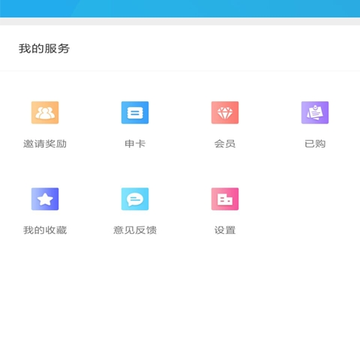Open the 邀请奖励 invite rewards icon
The width and height of the screenshot is (360, 360).
[x=45, y=113]
